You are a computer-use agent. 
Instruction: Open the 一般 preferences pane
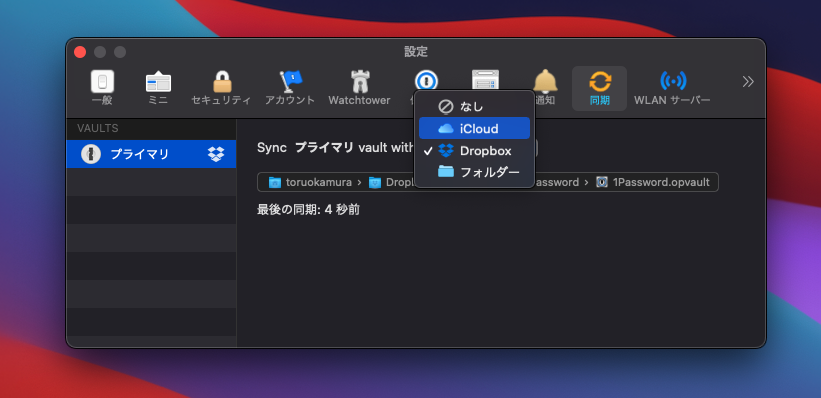point(102,88)
